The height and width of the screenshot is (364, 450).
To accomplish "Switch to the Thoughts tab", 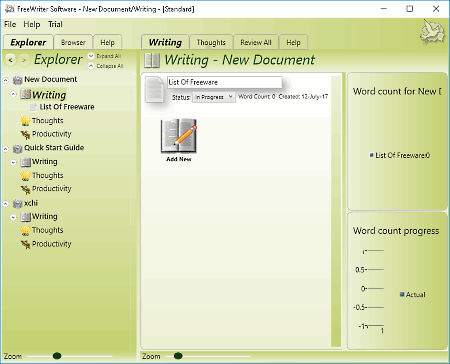I will point(211,42).
